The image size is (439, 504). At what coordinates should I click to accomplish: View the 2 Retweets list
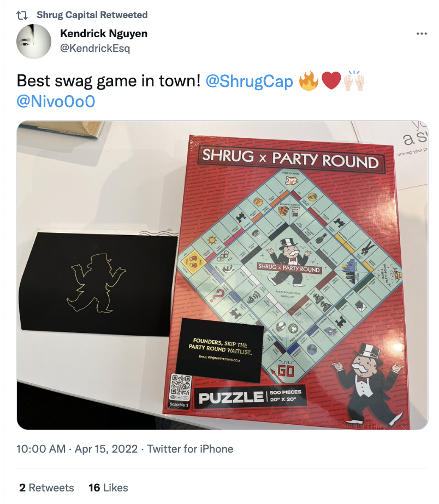pyautogui.click(x=46, y=488)
